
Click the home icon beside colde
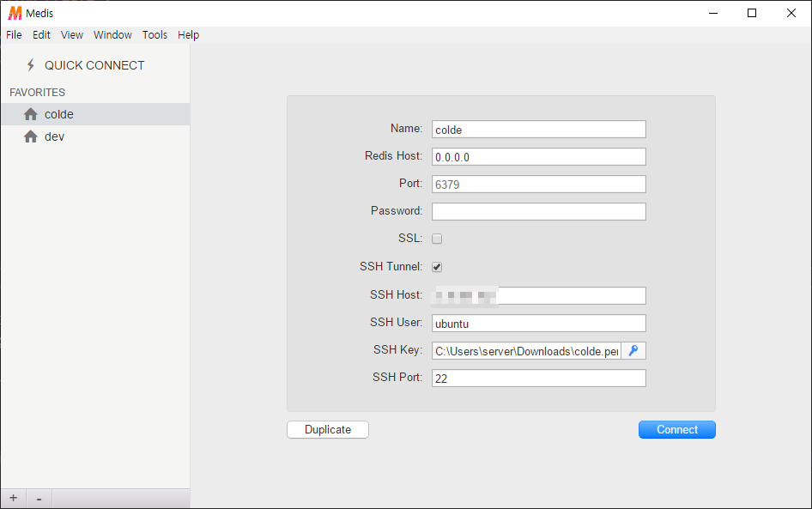click(x=31, y=114)
